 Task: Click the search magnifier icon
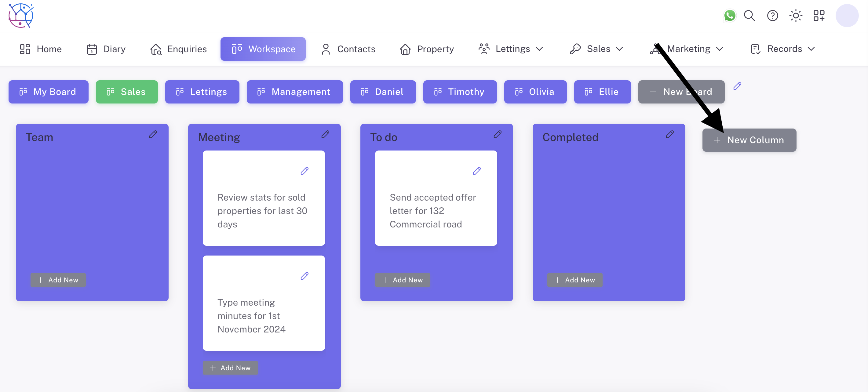[749, 16]
